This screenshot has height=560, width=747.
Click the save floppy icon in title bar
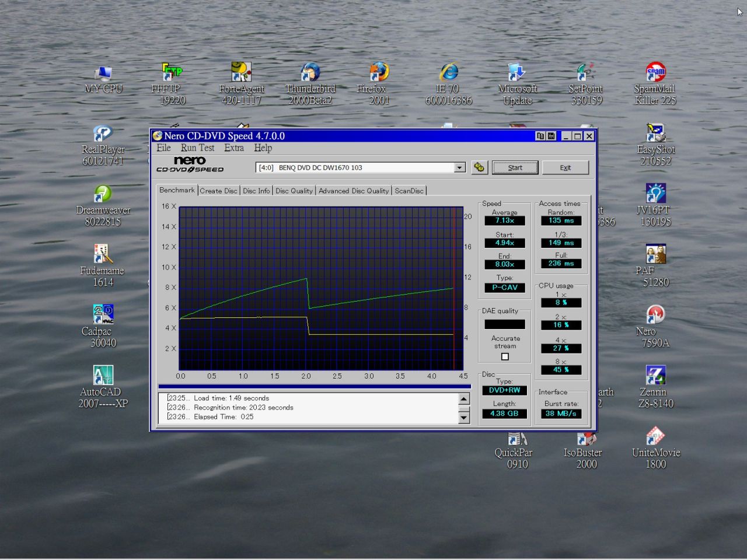pyautogui.click(x=551, y=136)
